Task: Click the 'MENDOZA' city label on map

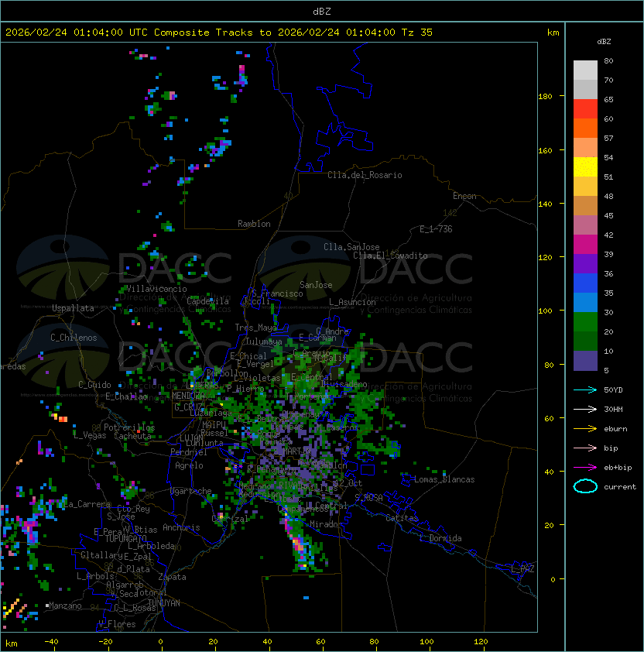Action: click(188, 395)
